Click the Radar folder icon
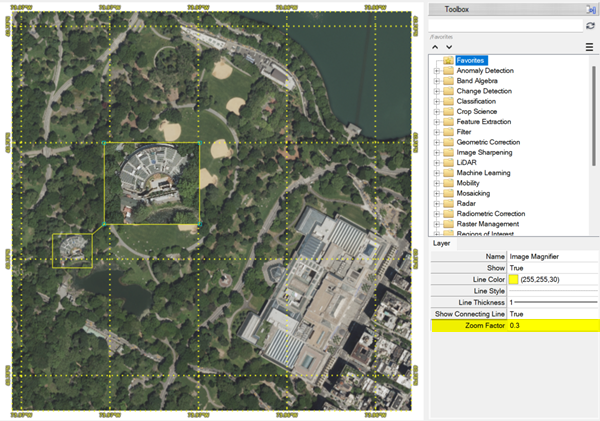The height and width of the screenshot is (421, 600). point(447,203)
